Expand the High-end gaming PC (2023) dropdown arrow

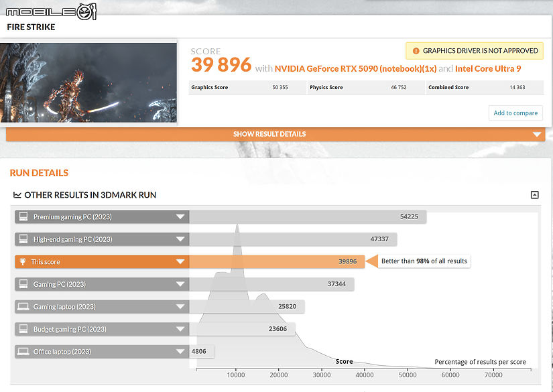click(x=180, y=239)
